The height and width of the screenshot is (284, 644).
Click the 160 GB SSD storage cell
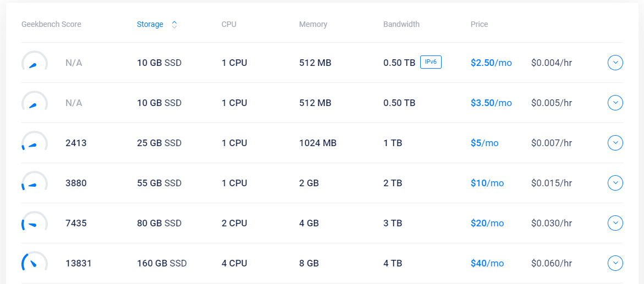[162, 263]
